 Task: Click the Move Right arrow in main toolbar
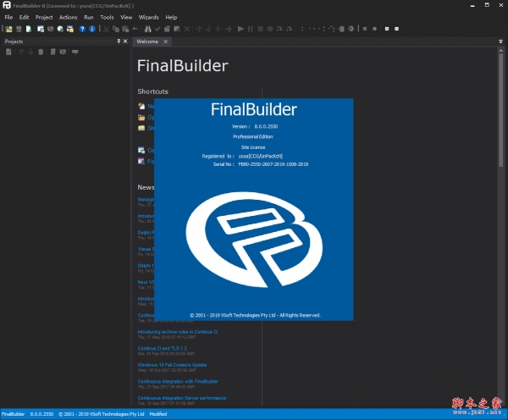[229, 29]
